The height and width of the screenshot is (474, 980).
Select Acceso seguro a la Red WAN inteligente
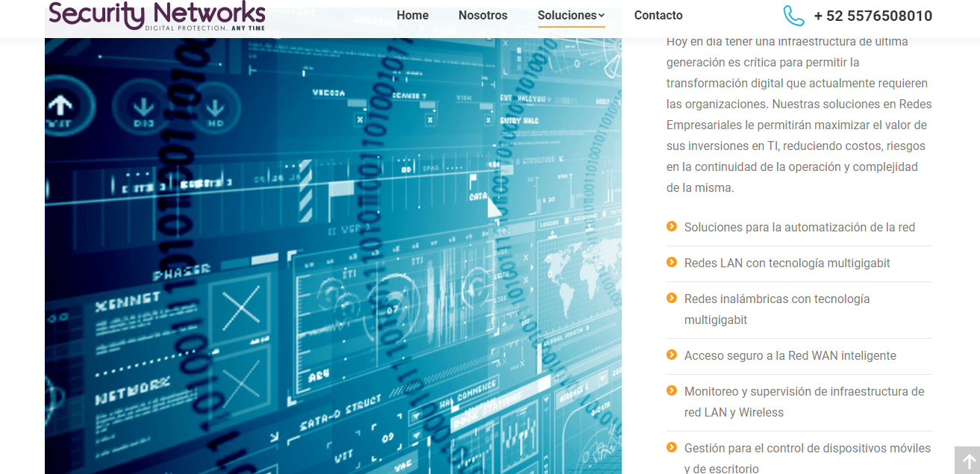[790, 355]
